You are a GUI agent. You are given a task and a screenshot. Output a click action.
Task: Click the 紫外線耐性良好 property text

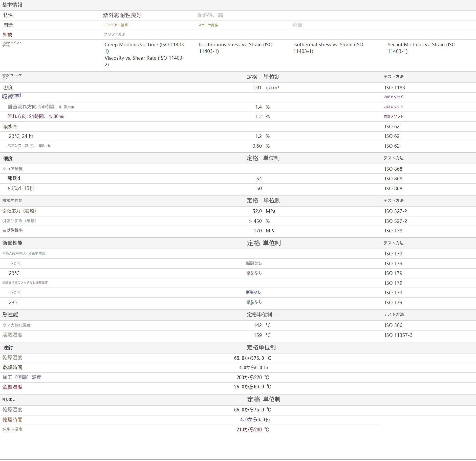click(122, 15)
